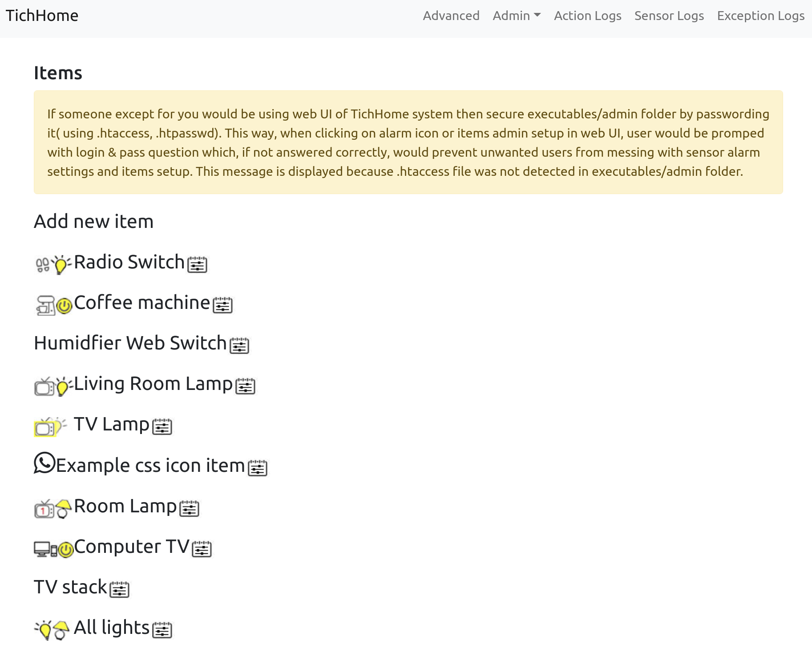Toggle Computer TV power button icon

[x=66, y=550]
